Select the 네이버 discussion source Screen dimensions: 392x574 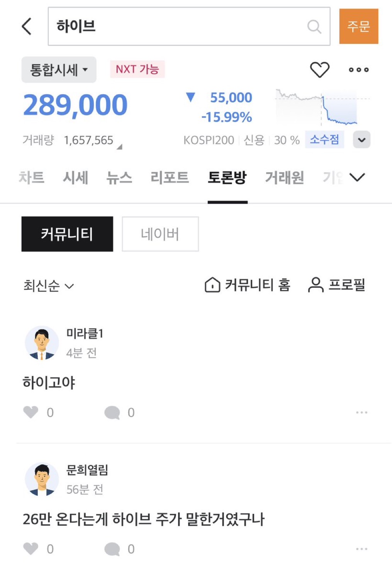click(x=160, y=234)
